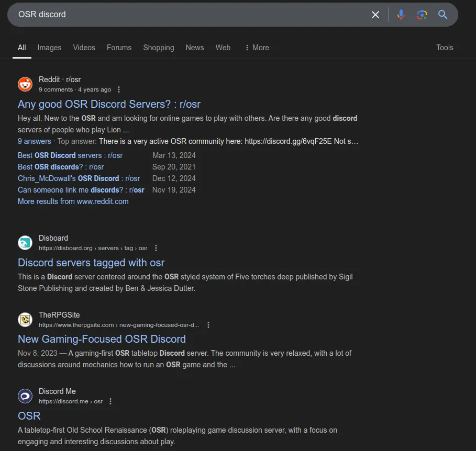Clear the search box with X icon
Viewport: 476px width, 451px height.
[375, 15]
